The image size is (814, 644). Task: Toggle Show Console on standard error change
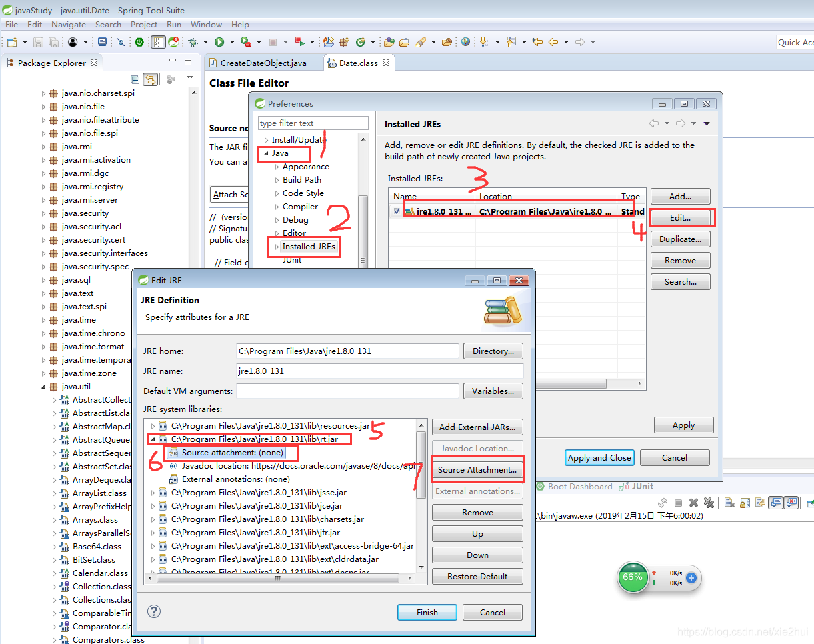click(x=791, y=503)
